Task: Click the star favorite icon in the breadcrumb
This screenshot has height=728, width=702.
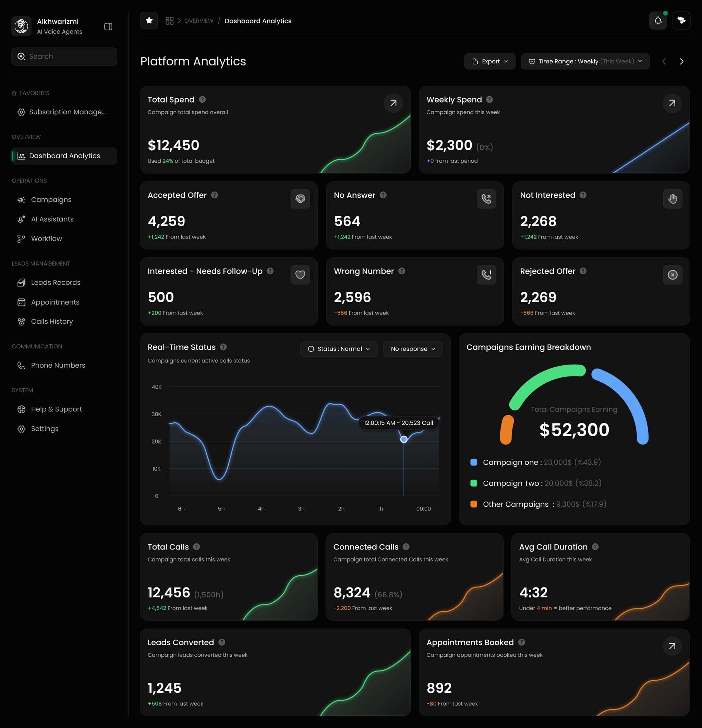Action: point(149,21)
